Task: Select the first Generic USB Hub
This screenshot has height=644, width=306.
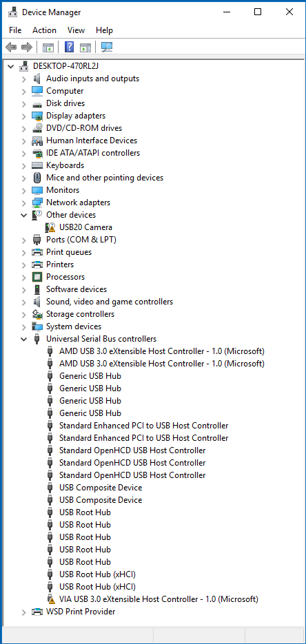Action: (x=90, y=376)
